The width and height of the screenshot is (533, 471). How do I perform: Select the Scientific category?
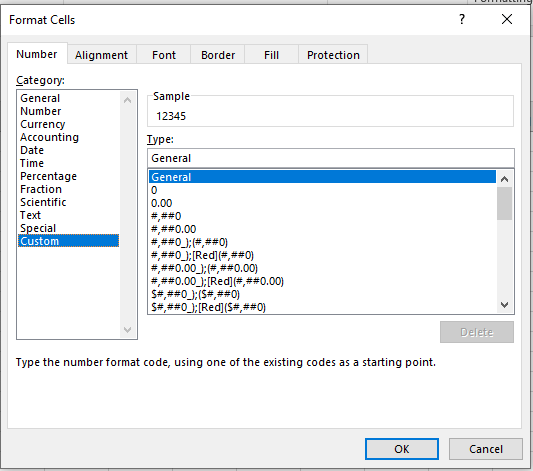click(x=68, y=202)
